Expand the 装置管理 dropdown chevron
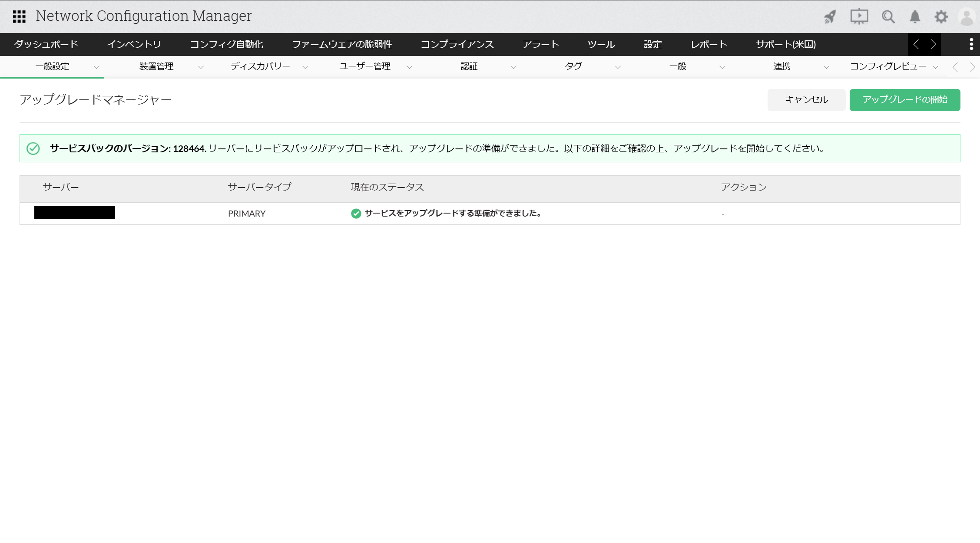This screenshot has height=543, width=980. 201,67
